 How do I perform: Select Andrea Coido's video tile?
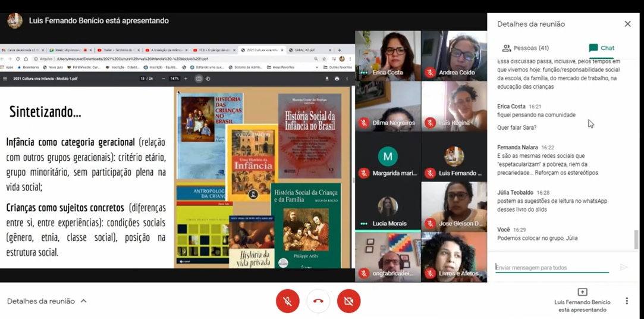[454, 55]
